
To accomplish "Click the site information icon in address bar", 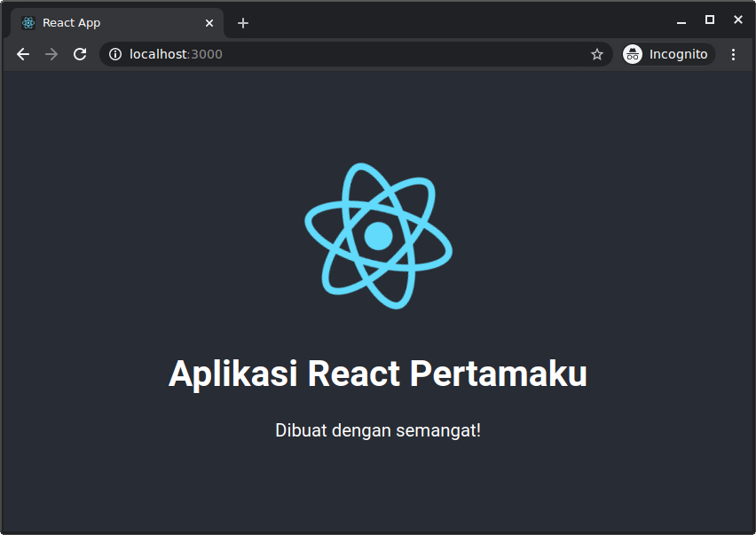I will (114, 54).
